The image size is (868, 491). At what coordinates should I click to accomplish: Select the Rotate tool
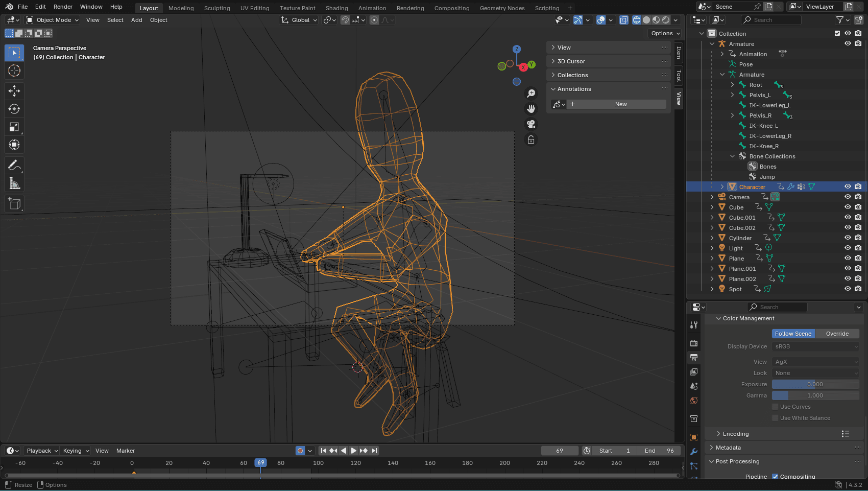[x=14, y=109]
